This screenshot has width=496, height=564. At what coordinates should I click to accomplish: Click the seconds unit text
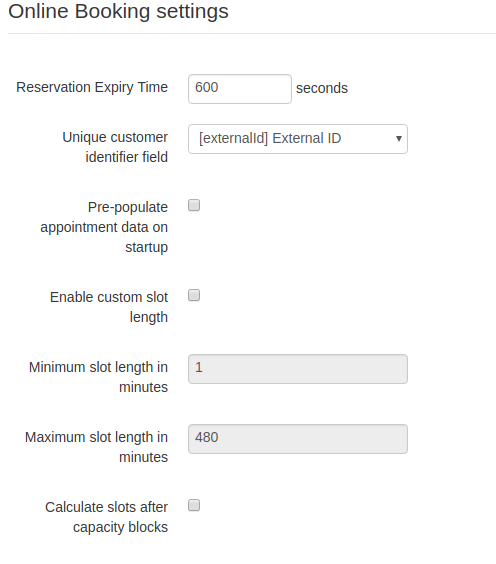322,88
